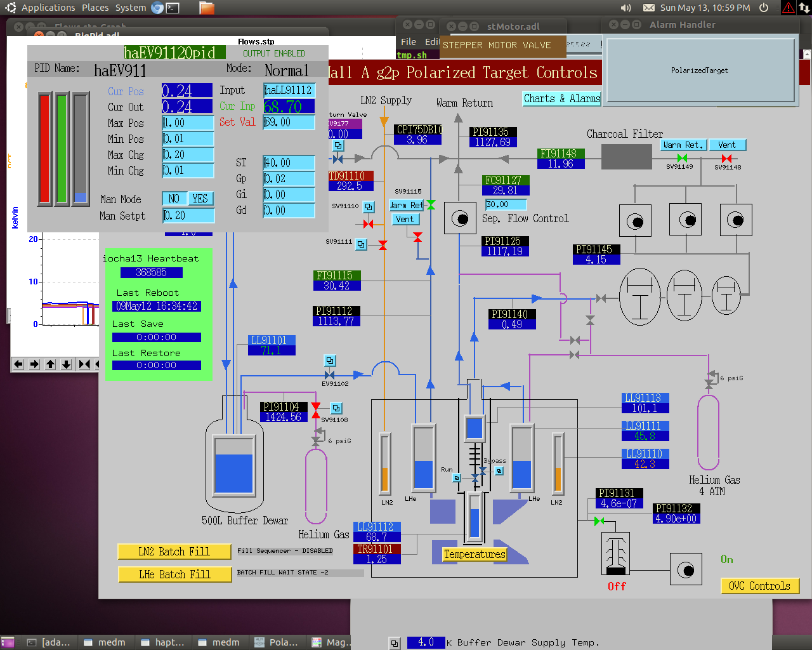
Task: Click graph pan left arrow
Action: pyautogui.click(x=18, y=364)
